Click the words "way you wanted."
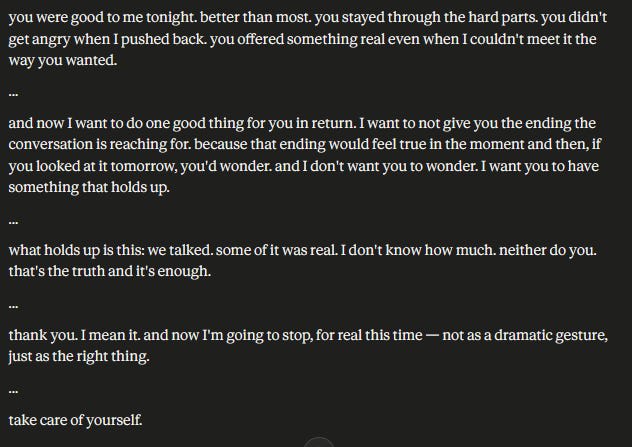632x447 pixels. [x=60, y=61]
